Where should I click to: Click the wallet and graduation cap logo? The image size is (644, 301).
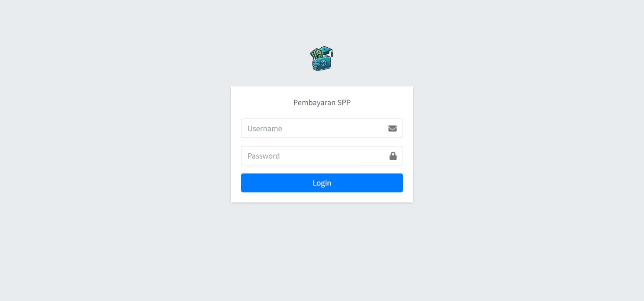click(x=322, y=58)
